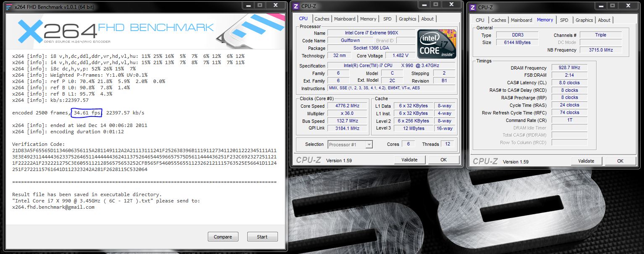Click the FSB:DRAM ratio value '2:14'
The width and height of the screenshot is (644, 254).
[x=569, y=75]
